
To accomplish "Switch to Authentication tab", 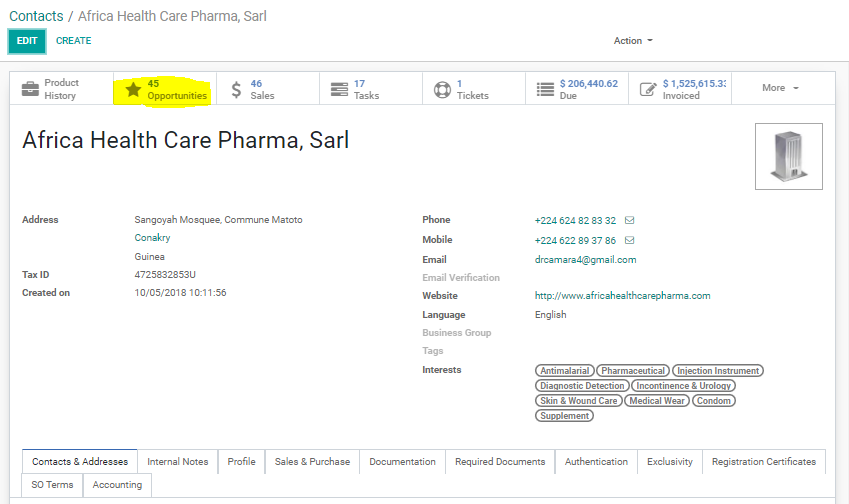I will [x=596, y=462].
